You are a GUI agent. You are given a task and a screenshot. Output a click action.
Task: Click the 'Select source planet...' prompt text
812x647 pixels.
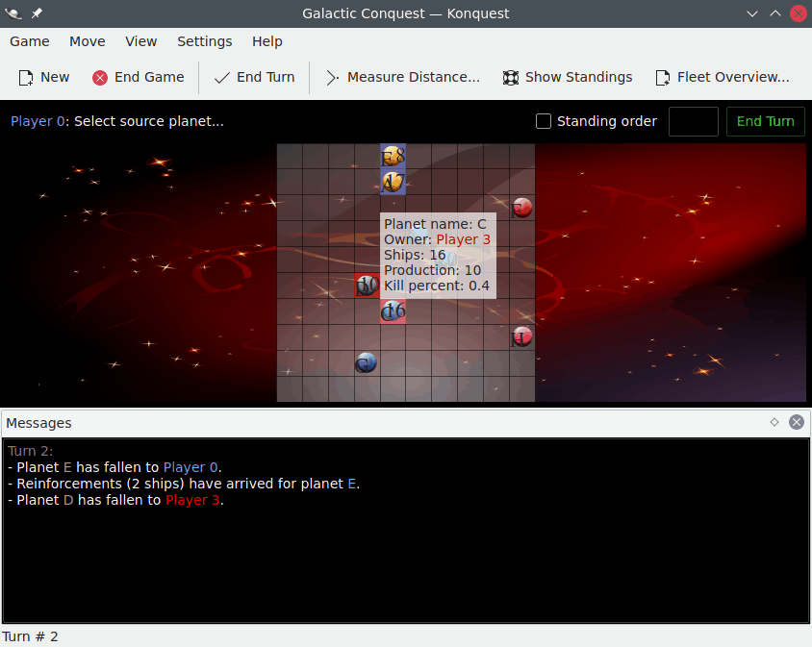pyautogui.click(x=149, y=121)
